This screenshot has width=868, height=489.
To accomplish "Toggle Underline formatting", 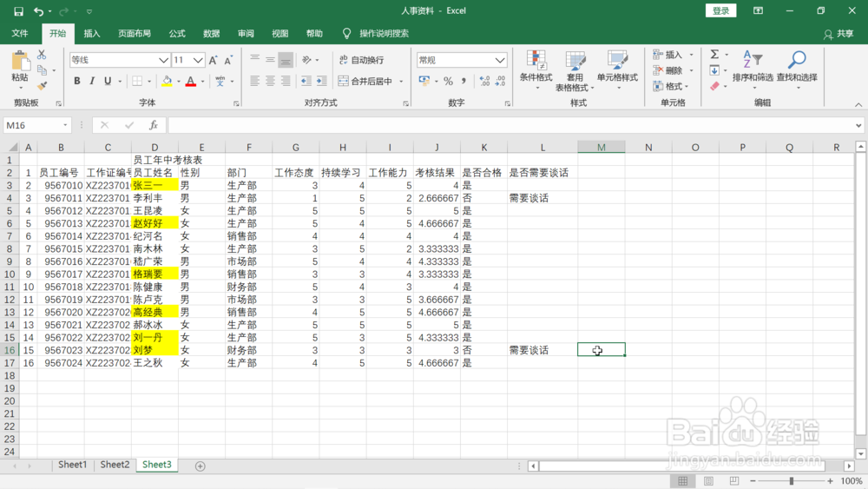I will point(108,81).
